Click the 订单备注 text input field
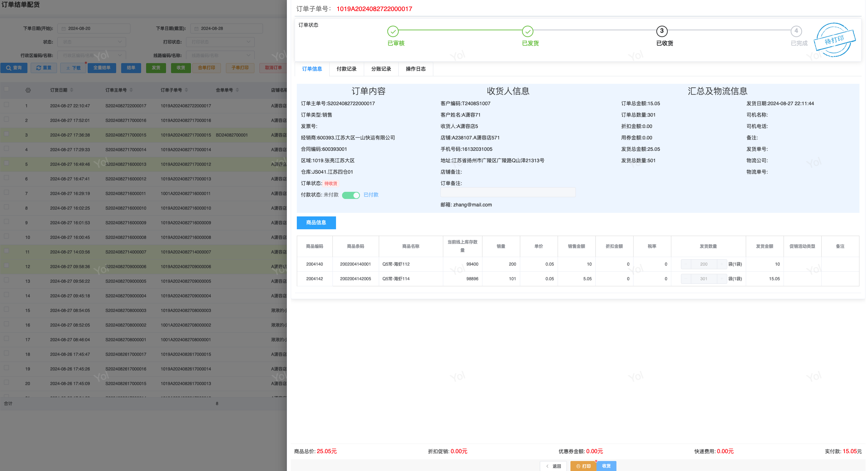This screenshot has width=868, height=471. [508, 193]
